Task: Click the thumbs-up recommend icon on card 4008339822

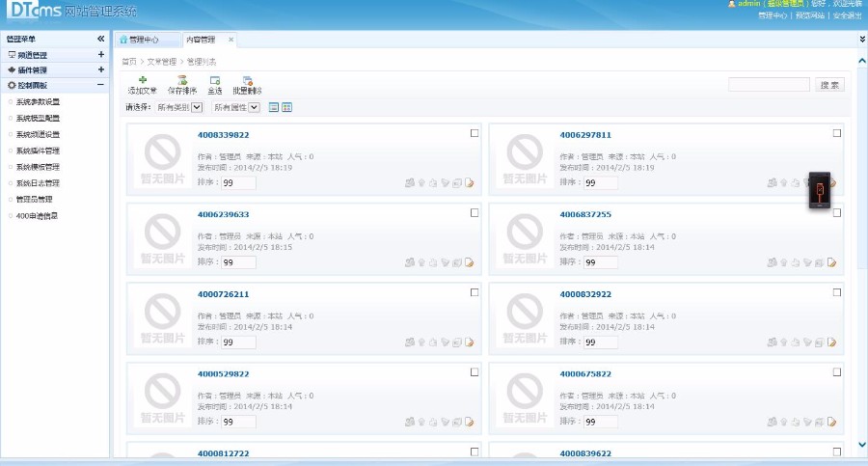Action: coord(433,183)
